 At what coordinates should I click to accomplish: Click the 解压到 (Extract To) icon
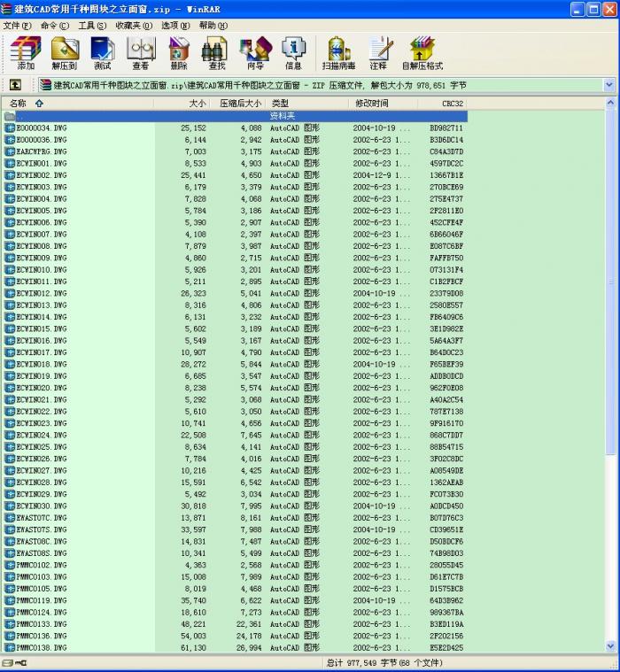coord(65,53)
